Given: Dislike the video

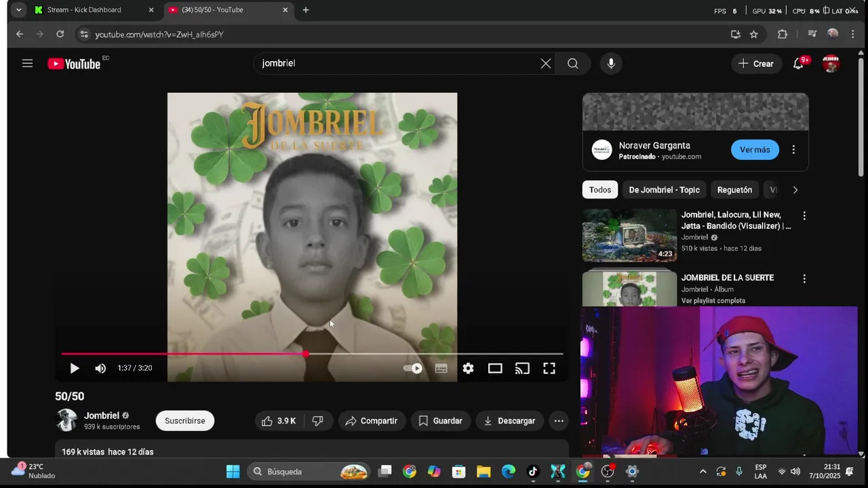Looking at the screenshot, I should 317,421.
